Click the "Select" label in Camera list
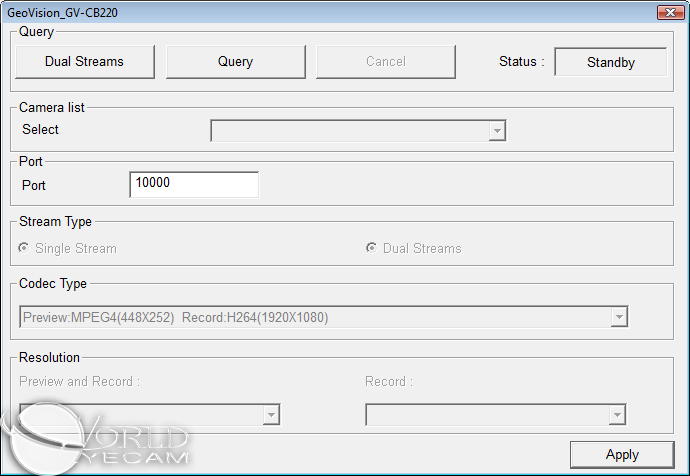The image size is (690, 476). coord(40,129)
